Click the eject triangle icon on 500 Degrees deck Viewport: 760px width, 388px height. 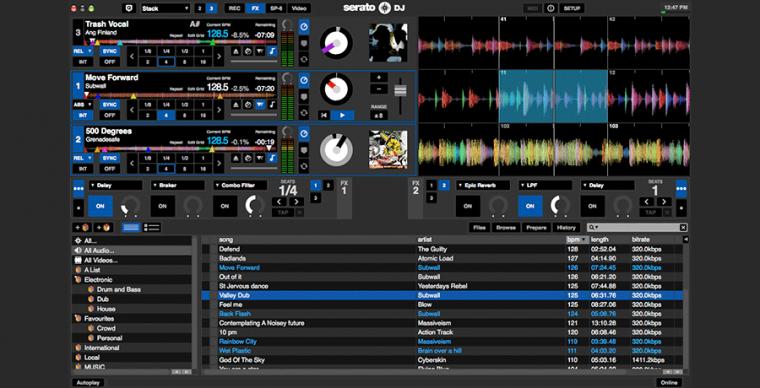(x=236, y=158)
